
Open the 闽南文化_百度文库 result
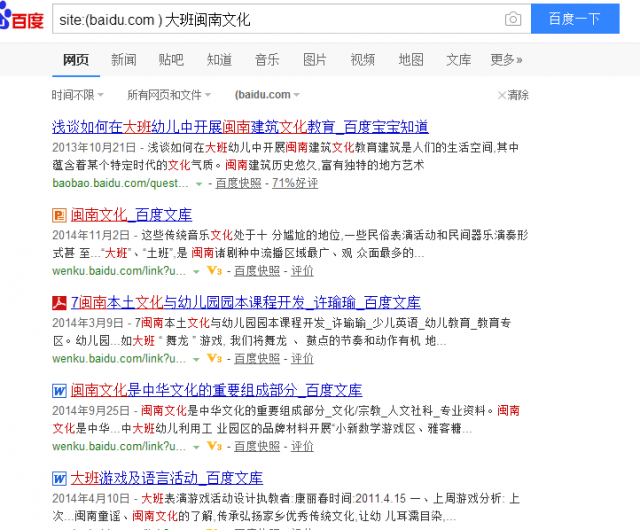click(131, 215)
